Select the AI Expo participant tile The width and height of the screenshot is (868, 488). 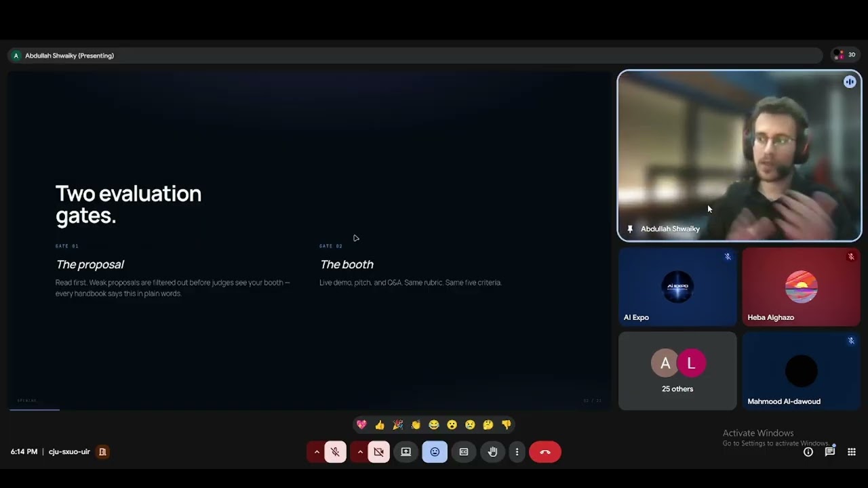677,287
